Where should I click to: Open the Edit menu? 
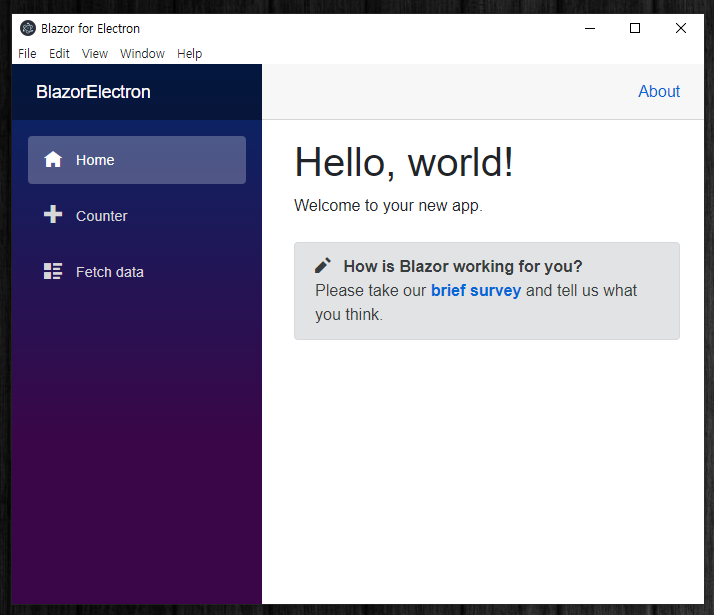coord(59,54)
